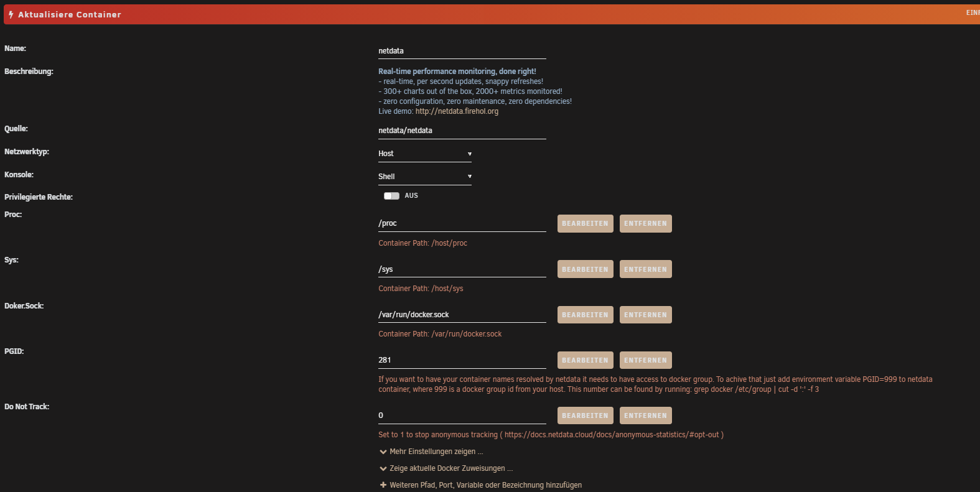Click Real-time performance monitoring headline text

point(457,72)
